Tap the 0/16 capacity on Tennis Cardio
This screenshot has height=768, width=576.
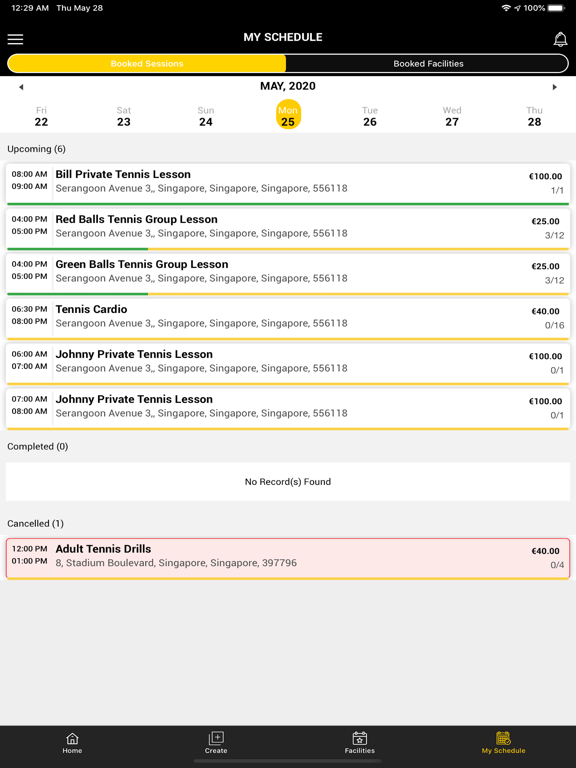(x=554, y=325)
